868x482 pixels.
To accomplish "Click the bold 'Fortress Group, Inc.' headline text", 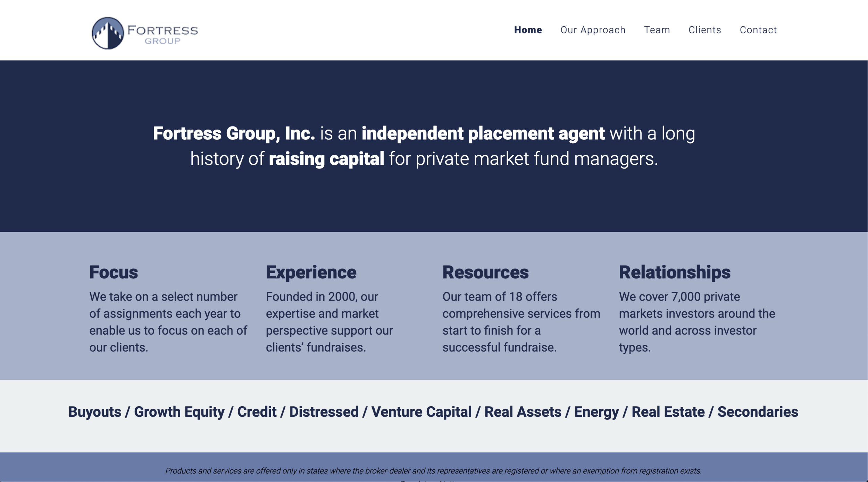I will coord(234,133).
